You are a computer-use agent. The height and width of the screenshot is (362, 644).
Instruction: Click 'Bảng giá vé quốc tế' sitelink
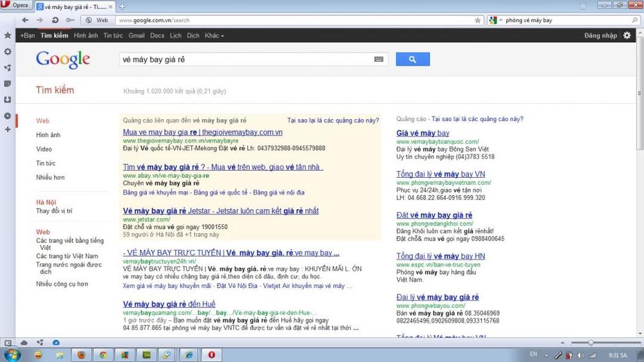pyautogui.click(x=220, y=193)
